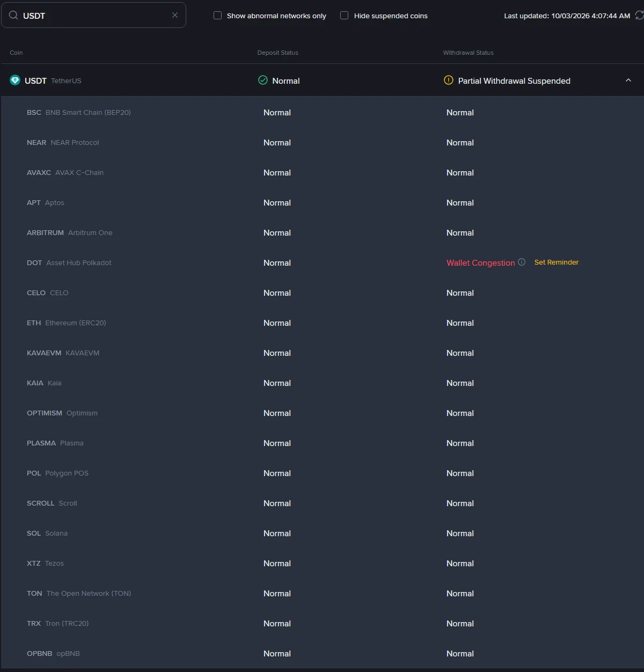This screenshot has height=672, width=644.
Task: Collapse the USDT network list
Action: point(628,81)
